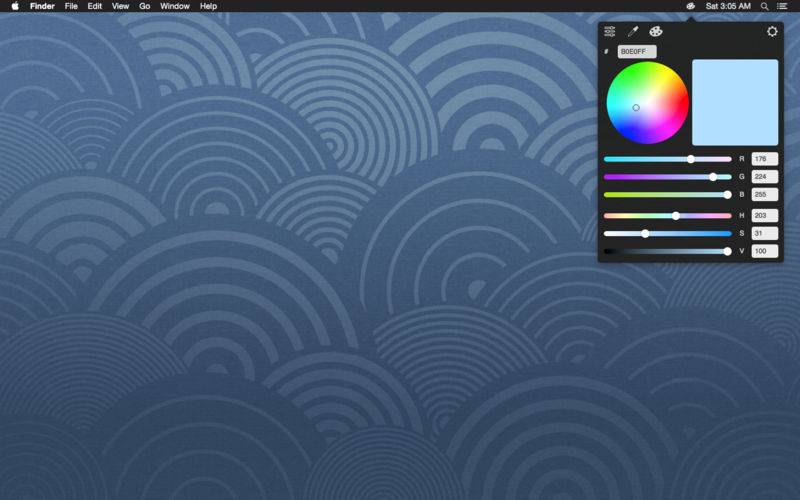Click the color picker menu bar icon
Image resolution: width=800 pixels, height=500 pixels.
click(690, 6)
